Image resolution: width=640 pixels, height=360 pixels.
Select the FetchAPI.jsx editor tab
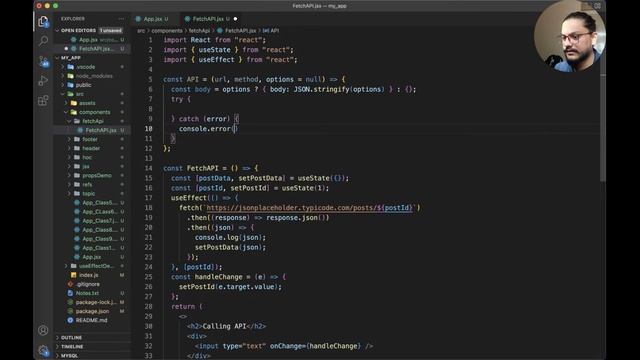pyautogui.click(x=208, y=19)
